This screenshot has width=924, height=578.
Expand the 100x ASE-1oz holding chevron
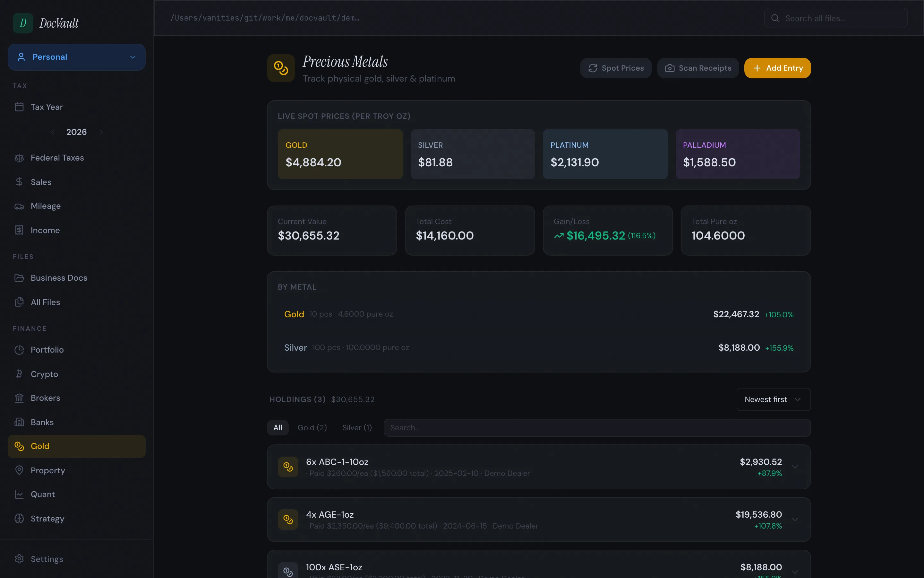click(x=795, y=572)
